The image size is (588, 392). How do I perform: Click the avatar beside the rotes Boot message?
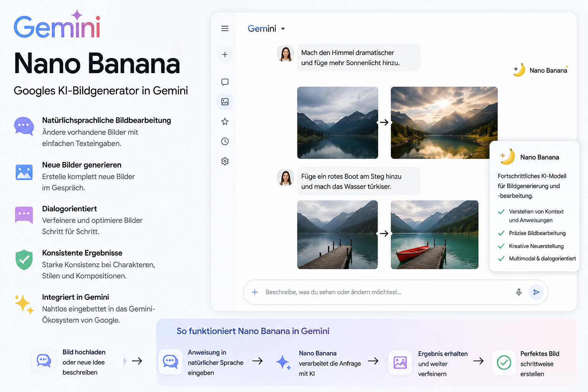[x=286, y=177]
